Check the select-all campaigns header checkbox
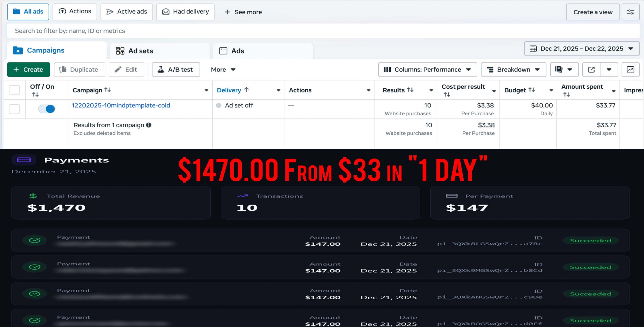This screenshot has height=327, width=644. click(14, 90)
